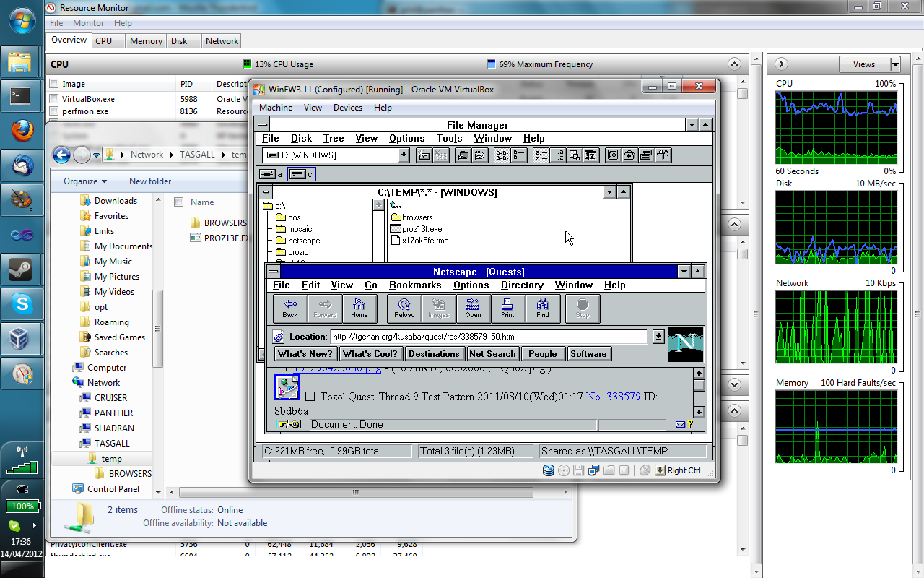Click the What's Cool? button
This screenshot has width=924, height=578.
[370, 354]
